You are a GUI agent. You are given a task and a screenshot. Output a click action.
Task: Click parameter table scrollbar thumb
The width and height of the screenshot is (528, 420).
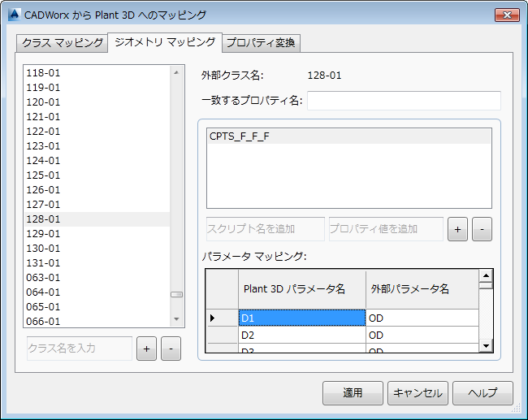(486, 286)
